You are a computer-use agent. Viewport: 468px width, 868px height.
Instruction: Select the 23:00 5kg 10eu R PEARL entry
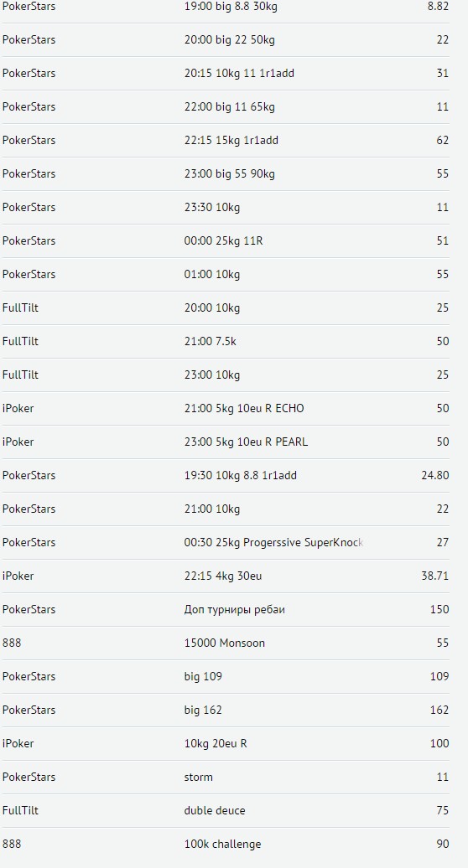point(225,442)
